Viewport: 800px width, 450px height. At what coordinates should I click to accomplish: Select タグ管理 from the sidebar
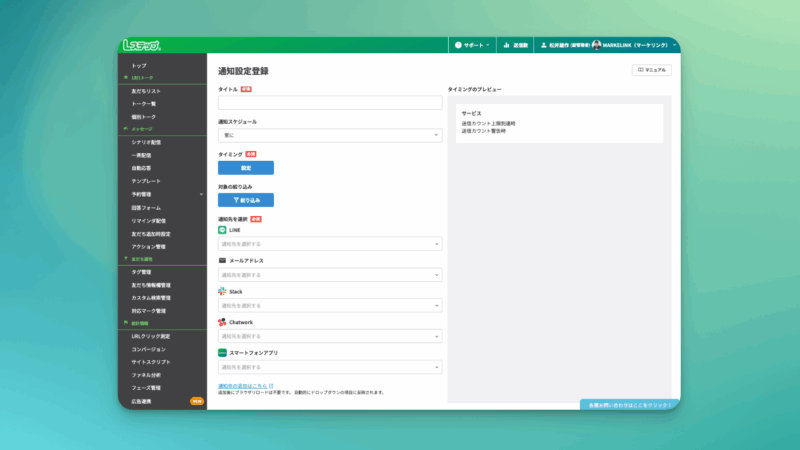pyautogui.click(x=141, y=272)
